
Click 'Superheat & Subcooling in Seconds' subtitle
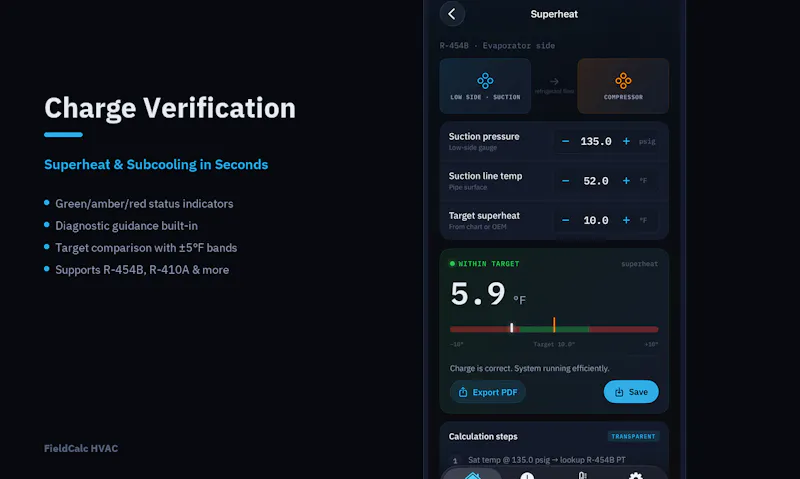pyautogui.click(x=156, y=165)
